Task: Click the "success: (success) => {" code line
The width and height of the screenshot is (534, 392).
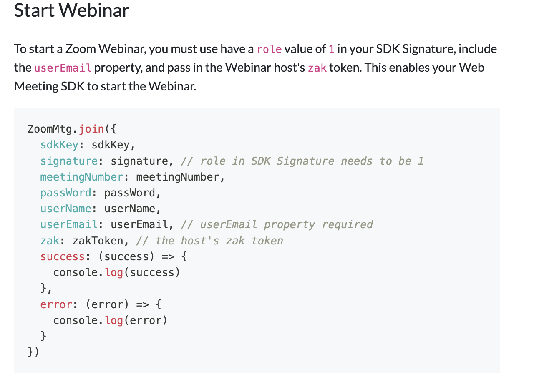Action: [114, 256]
